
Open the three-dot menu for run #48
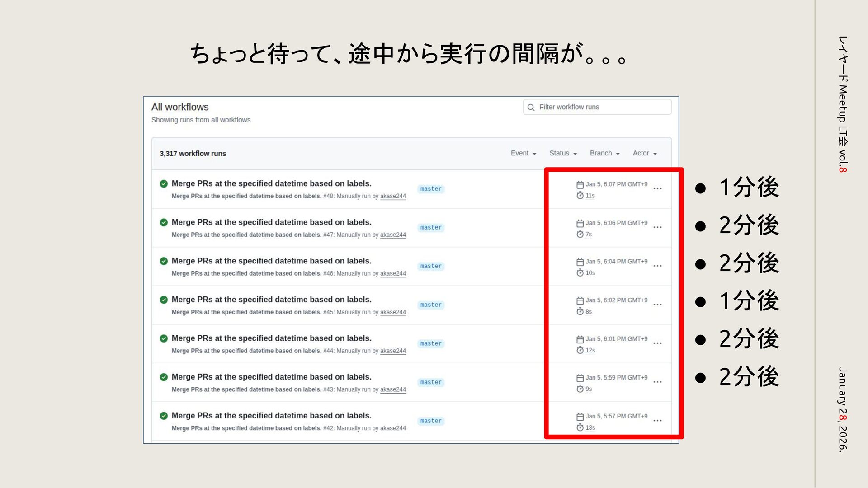point(657,188)
